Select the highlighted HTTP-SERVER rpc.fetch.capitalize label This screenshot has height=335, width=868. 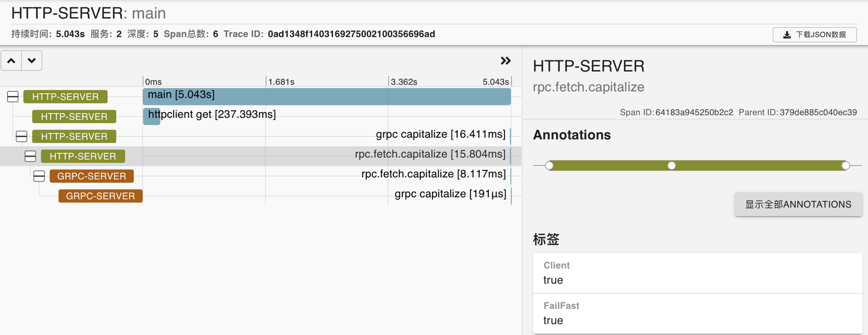point(83,156)
